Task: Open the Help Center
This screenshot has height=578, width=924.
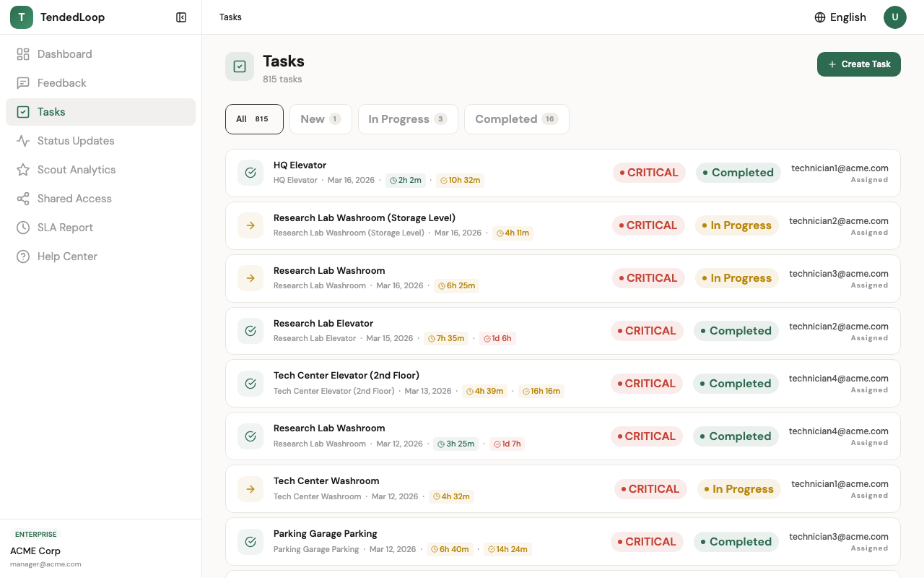Action: (x=67, y=256)
